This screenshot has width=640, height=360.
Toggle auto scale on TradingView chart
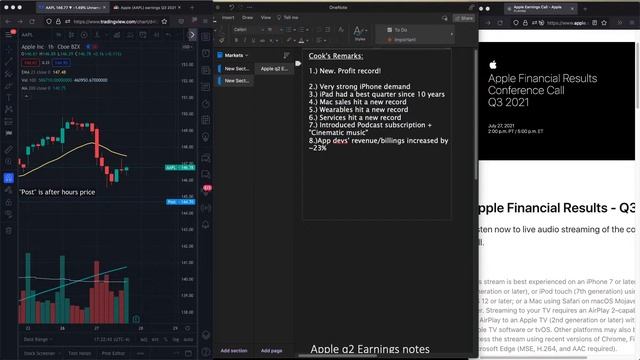click(x=188, y=339)
